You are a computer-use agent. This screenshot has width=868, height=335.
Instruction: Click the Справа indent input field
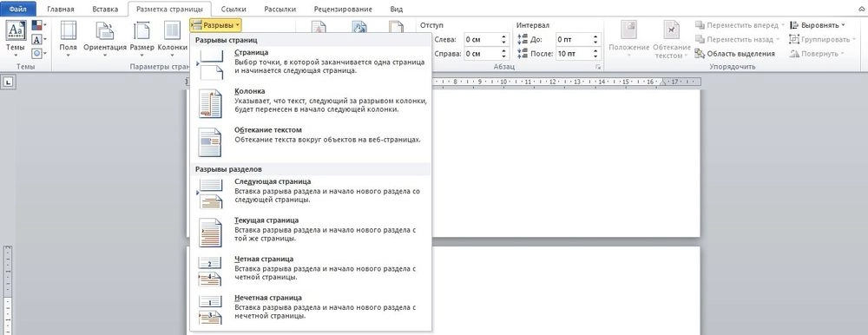481,54
